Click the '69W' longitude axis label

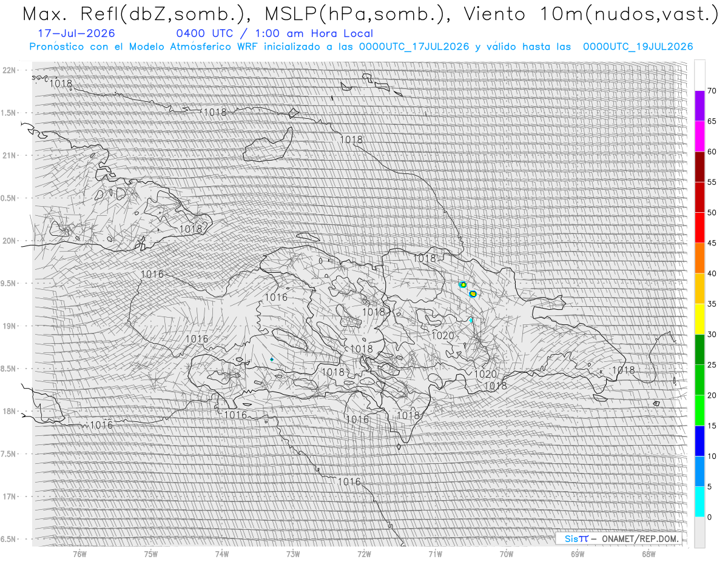click(x=578, y=554)
